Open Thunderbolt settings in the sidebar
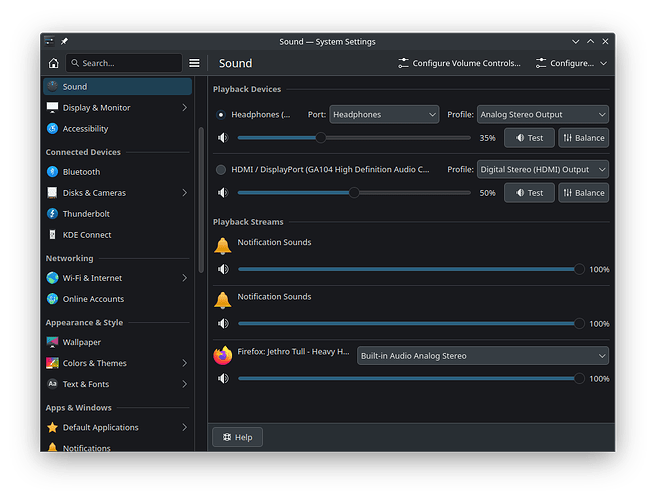656x500 pixels. click(86, 214)
